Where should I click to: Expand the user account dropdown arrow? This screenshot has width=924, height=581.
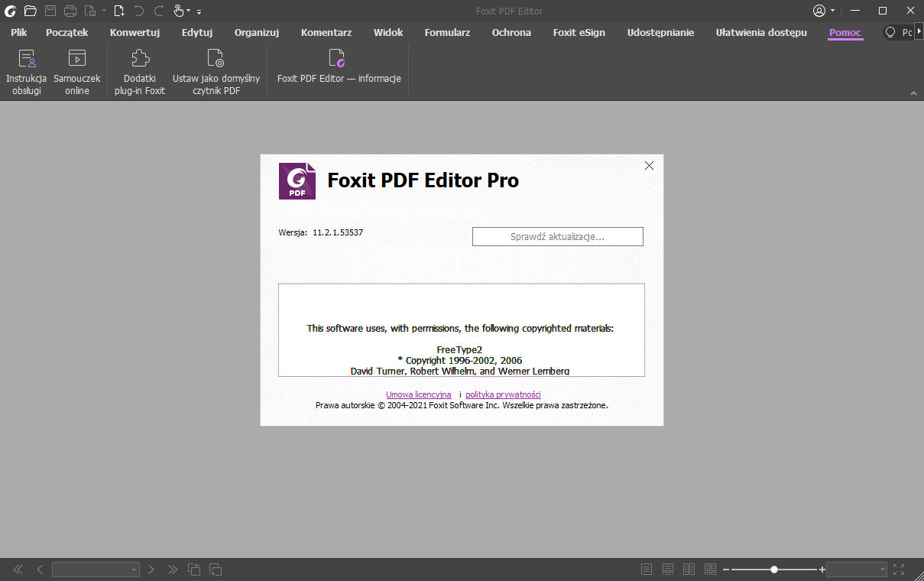[832, 11]
